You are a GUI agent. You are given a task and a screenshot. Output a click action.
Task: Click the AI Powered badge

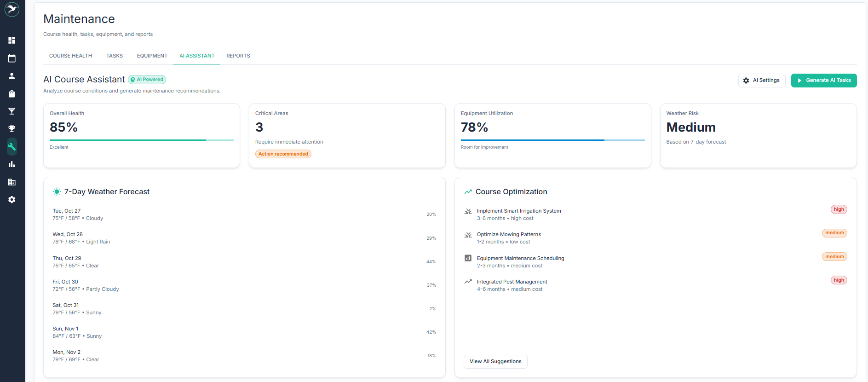(147, 80)
